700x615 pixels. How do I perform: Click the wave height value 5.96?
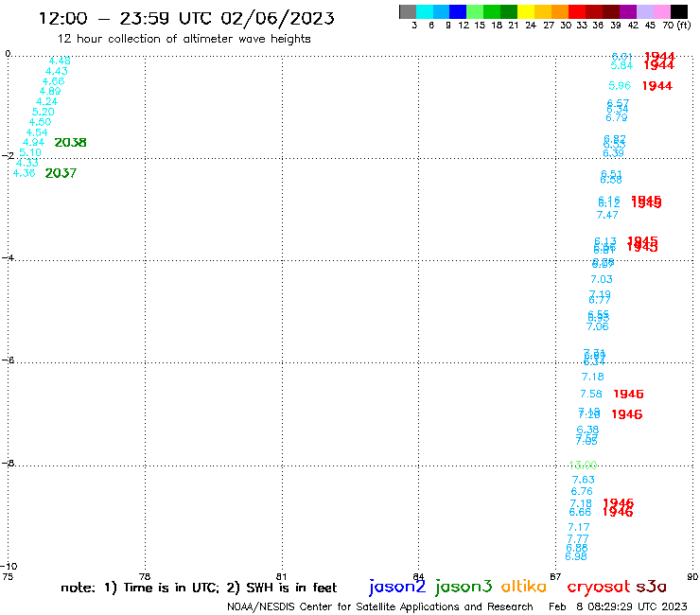[x=620, y=86]
